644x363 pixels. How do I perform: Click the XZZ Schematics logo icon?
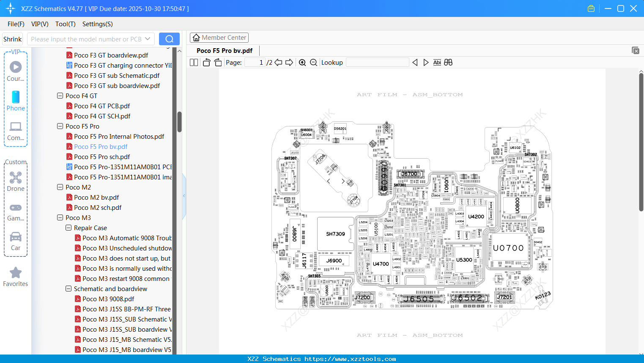[11, 8]
